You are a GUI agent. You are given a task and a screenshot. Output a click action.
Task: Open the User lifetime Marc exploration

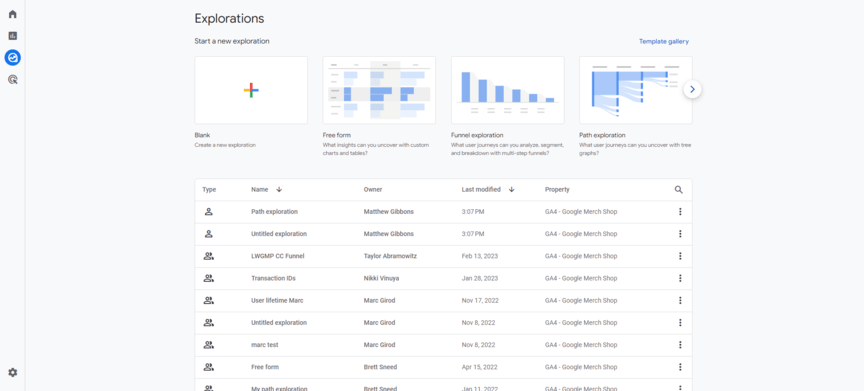pos(277,300)
